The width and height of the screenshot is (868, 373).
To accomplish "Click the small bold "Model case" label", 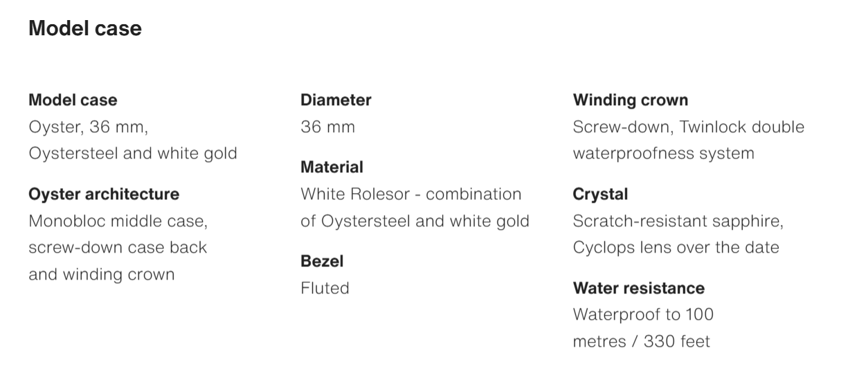I will point(73,100).
